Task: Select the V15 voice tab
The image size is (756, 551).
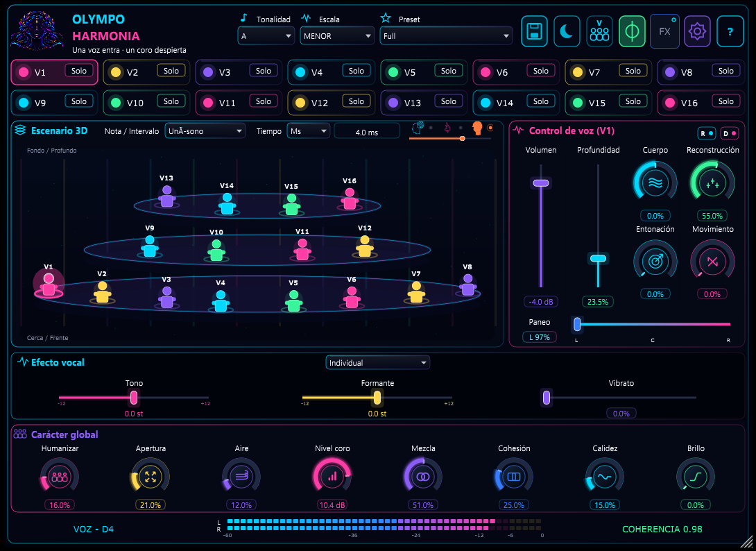Action: (x=608, y=103)
